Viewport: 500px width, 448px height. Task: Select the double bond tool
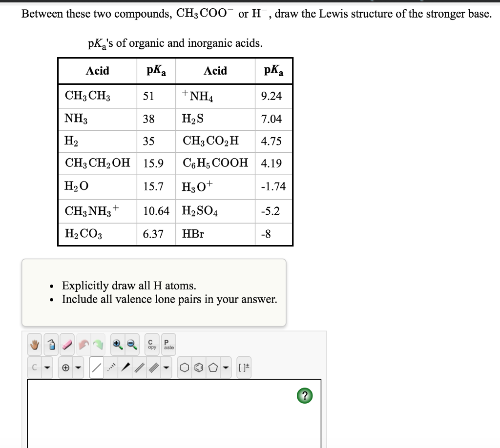[140, 367]
